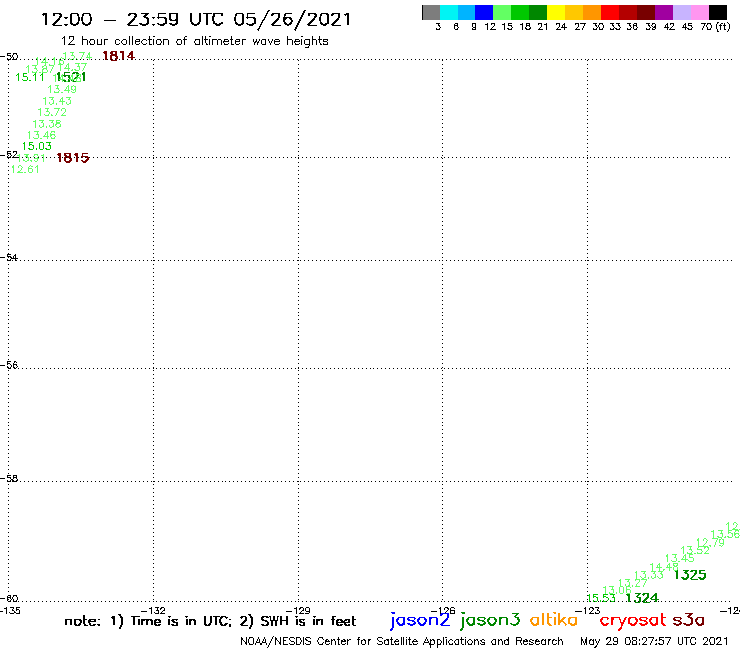Image resolution: width=740 pixels, height=650 pixels.
Task: Click the wave height value 12.61
Action: (x=25, y=169)
